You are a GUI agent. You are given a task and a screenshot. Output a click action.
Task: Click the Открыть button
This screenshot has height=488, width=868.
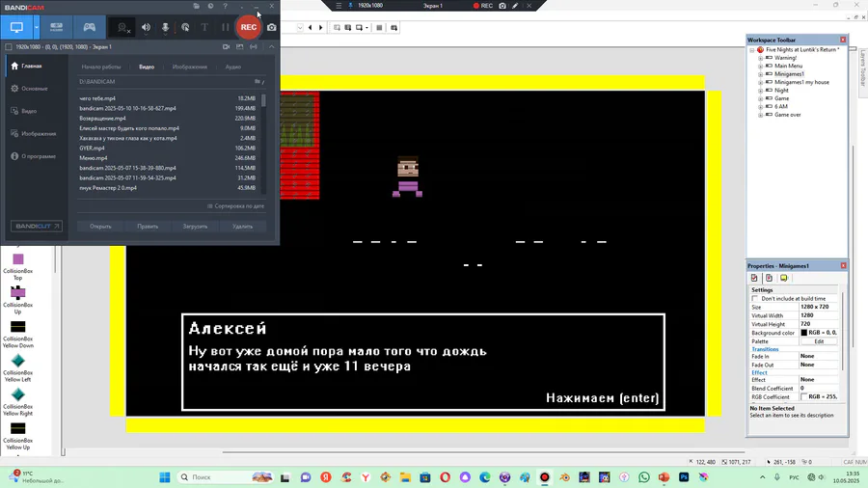100,227
